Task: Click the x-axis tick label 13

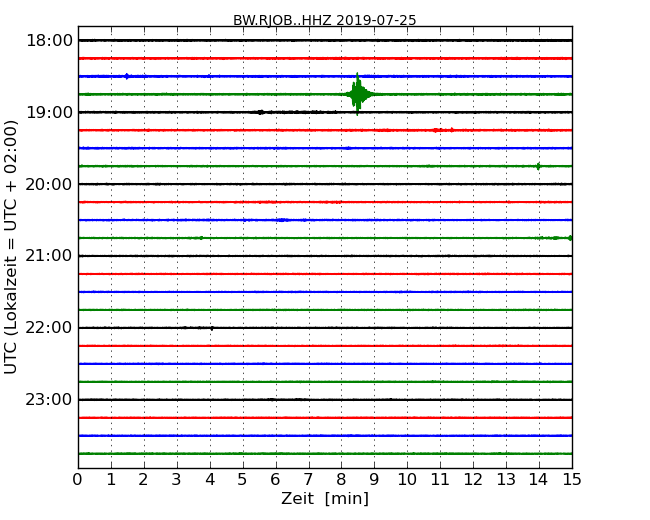Action: (506, 479)
